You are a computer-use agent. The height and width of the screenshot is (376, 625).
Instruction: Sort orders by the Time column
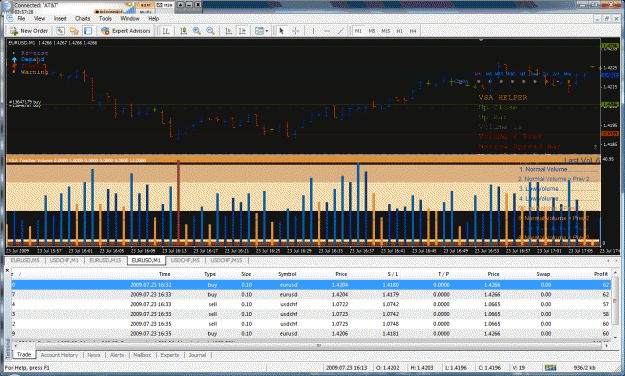click(165, 274)
